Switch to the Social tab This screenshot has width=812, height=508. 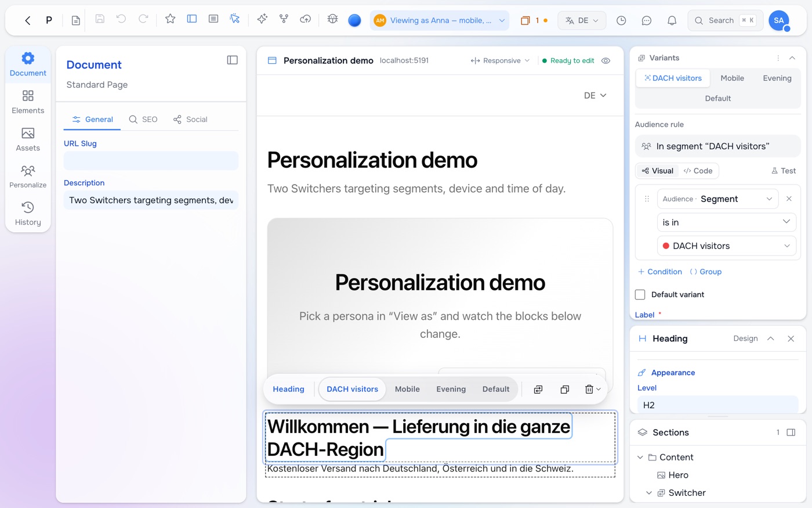pos(190,119)
